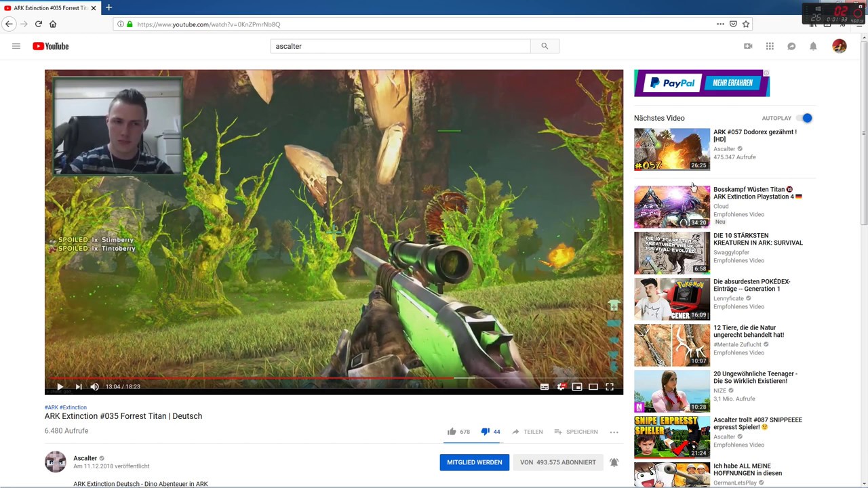Open the messages speech bubble icon
Viewport: 868px width, 488px height.
[x=791, y=46]
